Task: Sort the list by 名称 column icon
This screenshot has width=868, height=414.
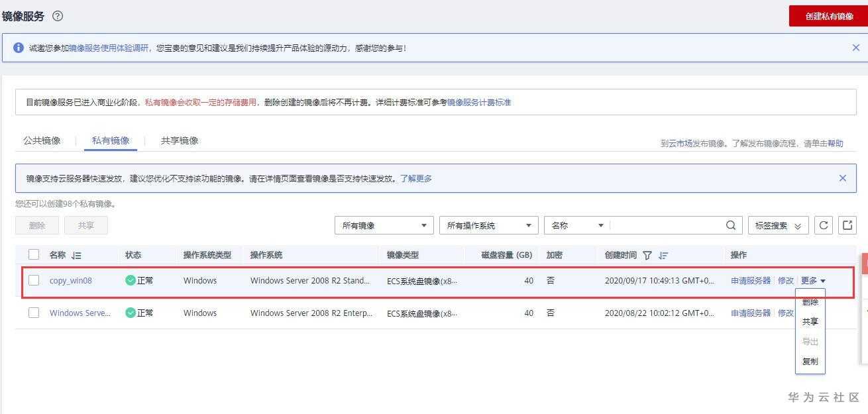Action: 76,255
